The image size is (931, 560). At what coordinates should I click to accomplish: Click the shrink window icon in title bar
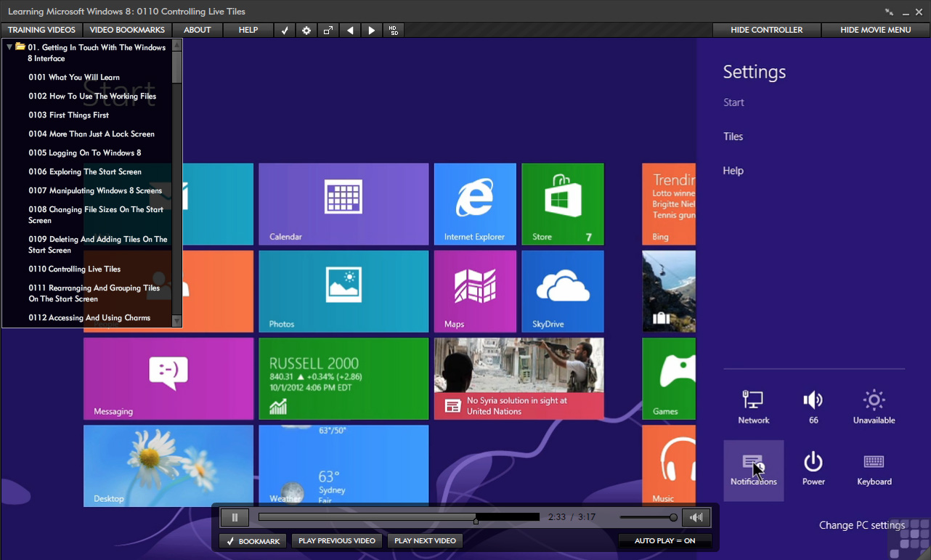click(890, 11)
